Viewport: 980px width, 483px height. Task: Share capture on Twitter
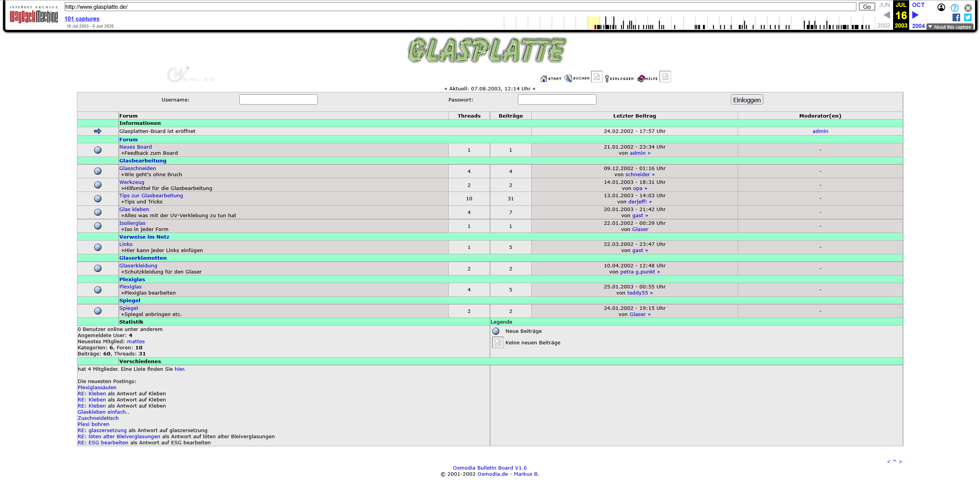(968, 17)
